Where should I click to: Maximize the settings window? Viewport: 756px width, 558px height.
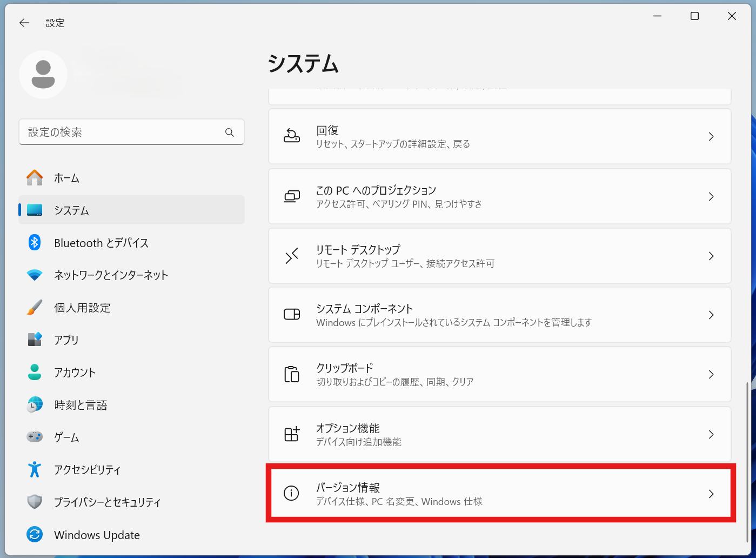pyautogui.click(x=694, y=16)
